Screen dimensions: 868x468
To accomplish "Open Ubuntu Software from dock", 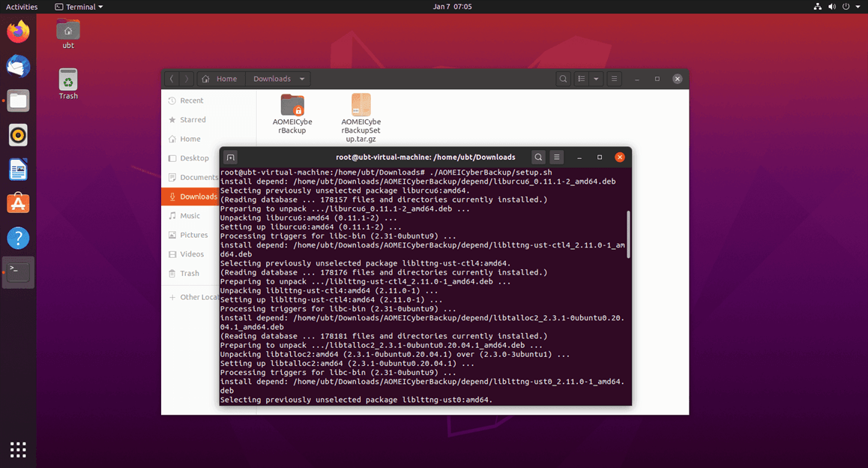I will pos(18,203).
